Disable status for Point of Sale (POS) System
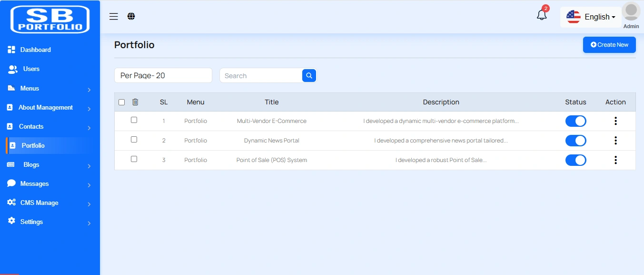Screen dimensions: 644x275 pyautogui.click(x=575, y=160)
